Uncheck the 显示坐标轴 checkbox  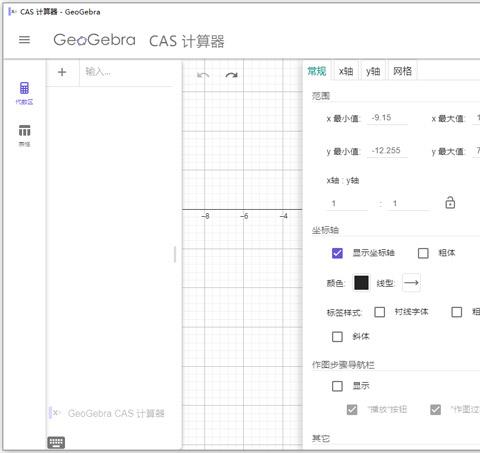(x=337, y=253)
